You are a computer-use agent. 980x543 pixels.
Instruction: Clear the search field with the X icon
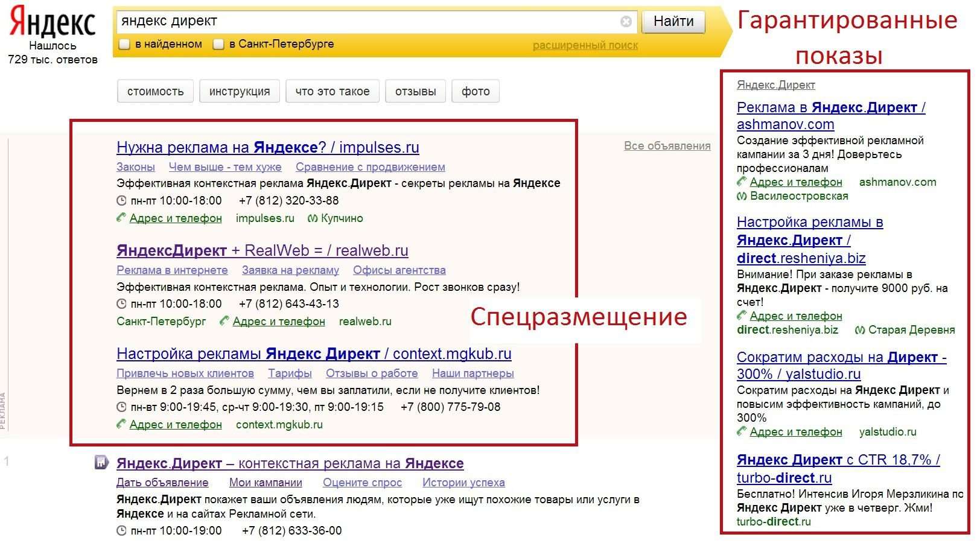(x=626, y=22)
